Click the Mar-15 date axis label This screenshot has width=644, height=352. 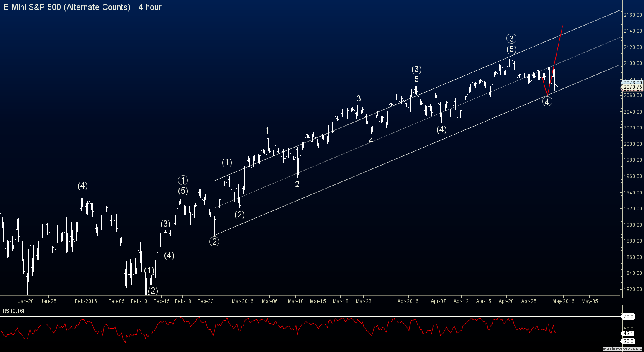pos(318,301)
